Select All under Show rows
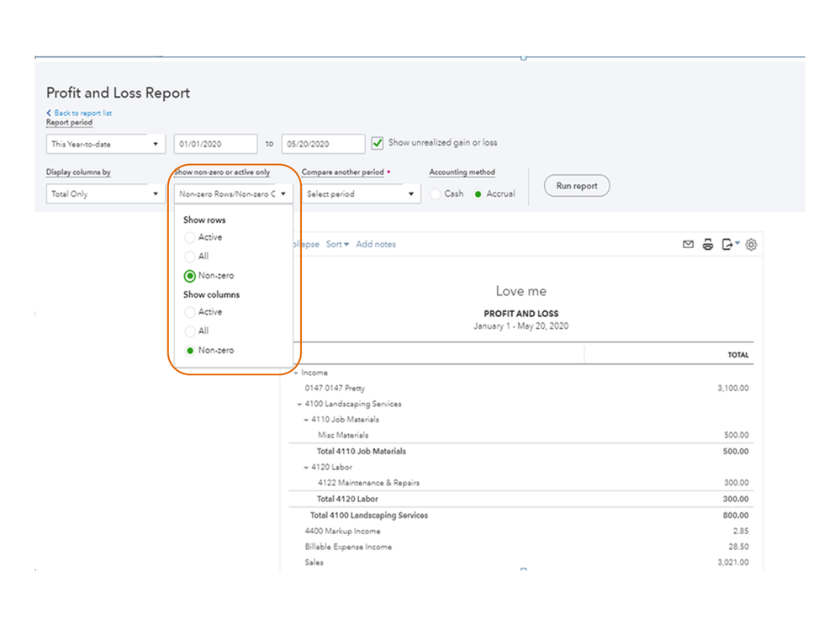840x630 pixels. (x=190, y=257)
